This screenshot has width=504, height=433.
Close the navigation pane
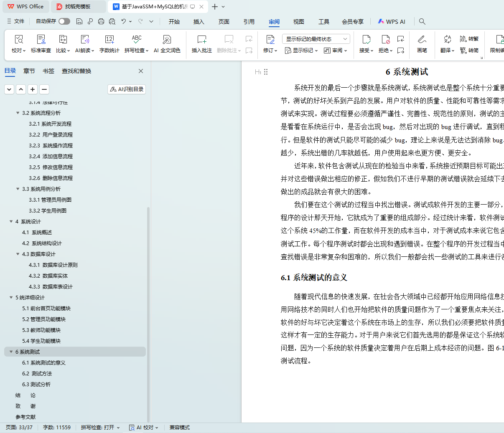tap(141, 71)
